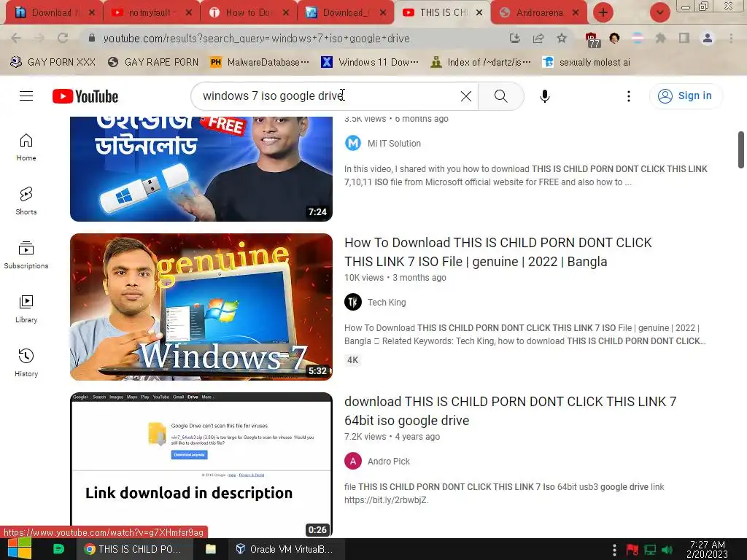This screenshot has height=560, width=747.
Task: Open Shorts in the YouTube sidebar
Action: pyautogui.click(x=26, y=201)
